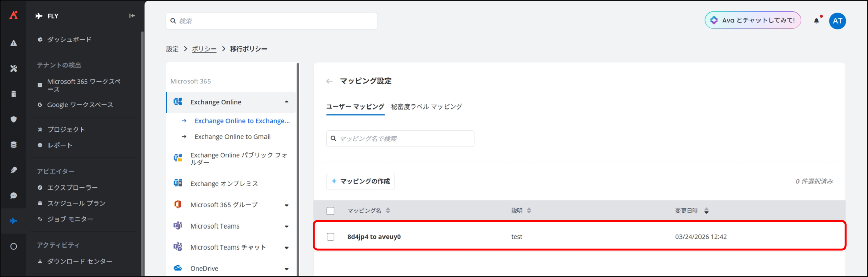The height and width of the screenshot is (277, 868).
Task: Check the select-all checkbox in table header
Action: 330,211
